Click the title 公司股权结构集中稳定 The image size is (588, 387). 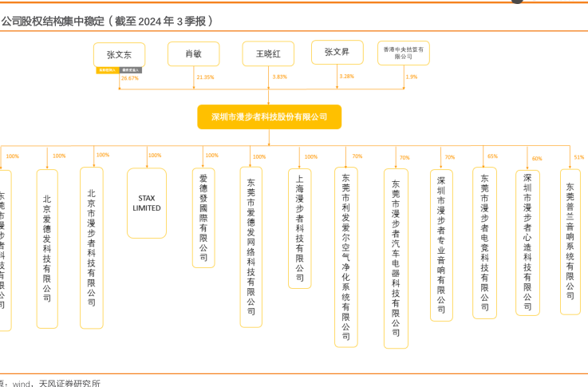(53, 21)
